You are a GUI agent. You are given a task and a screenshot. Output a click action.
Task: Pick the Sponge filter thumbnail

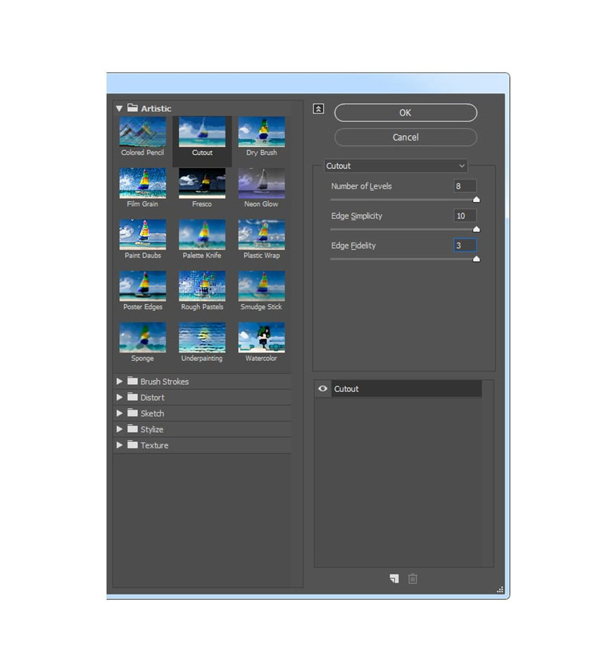(142, 338)
